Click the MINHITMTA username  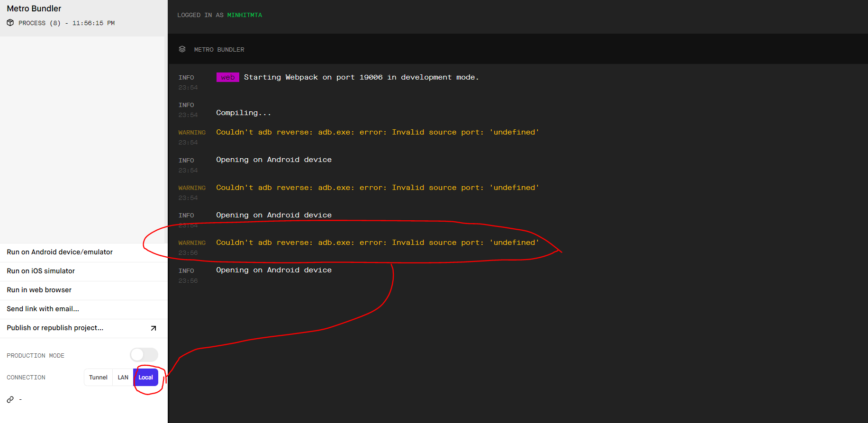coord(244,15)
